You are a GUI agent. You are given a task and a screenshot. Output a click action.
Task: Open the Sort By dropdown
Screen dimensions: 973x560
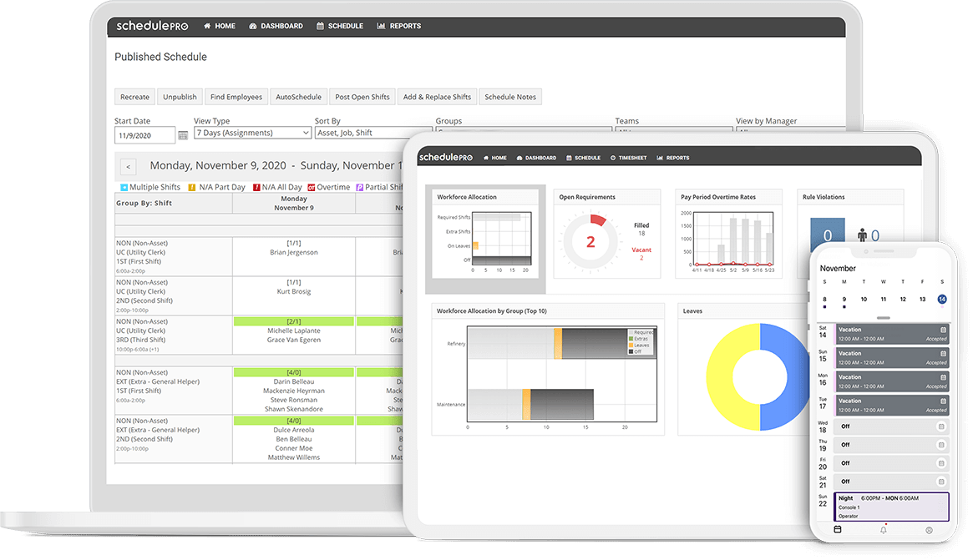click(x=372, y=134)
